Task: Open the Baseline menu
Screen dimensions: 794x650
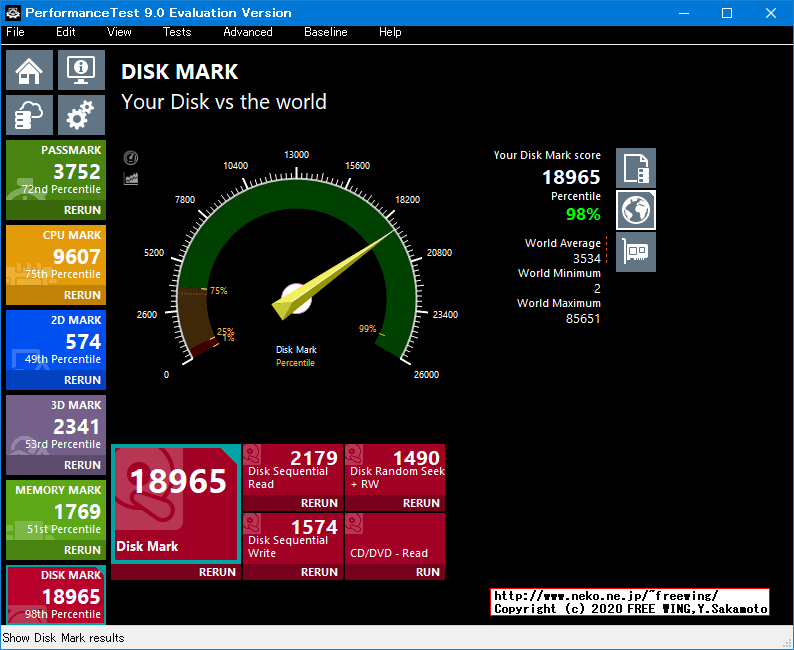Action: (326, 32)
